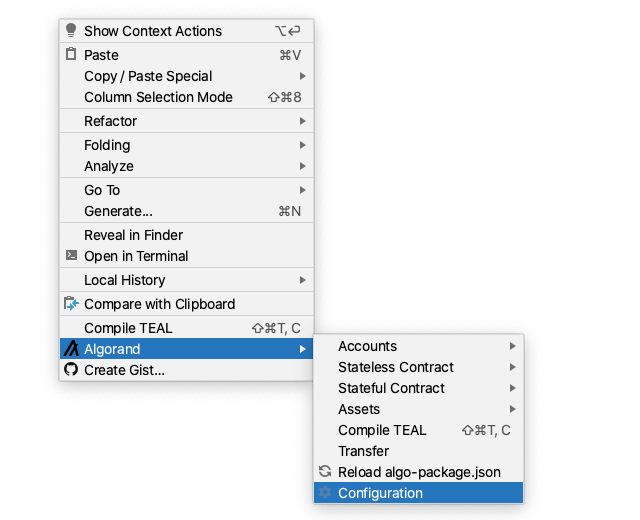This screenshot has width=640, height=520.
Task: Open the Local History submenu
Action: (187, 280)
